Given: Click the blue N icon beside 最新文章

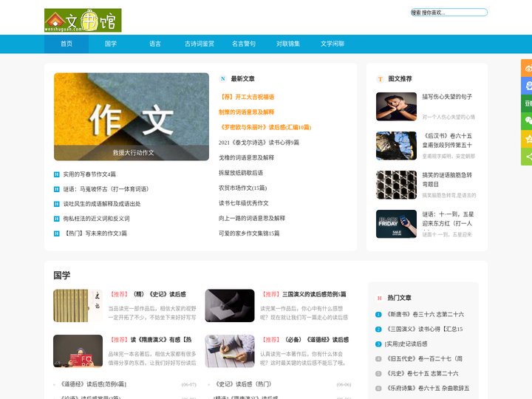Looking at the screenshot, I should click(223, 79).
